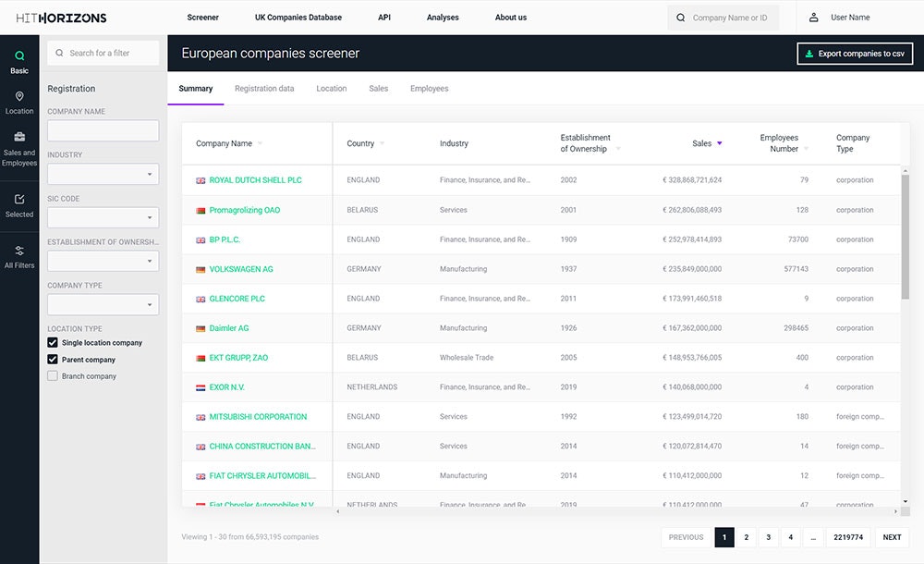This screenshot has width=924, height=564.
Task: Click the UK flag beside ROYAL DUTCH SHELL PLC
Action: pyautogui.click(x=201, y=180)
